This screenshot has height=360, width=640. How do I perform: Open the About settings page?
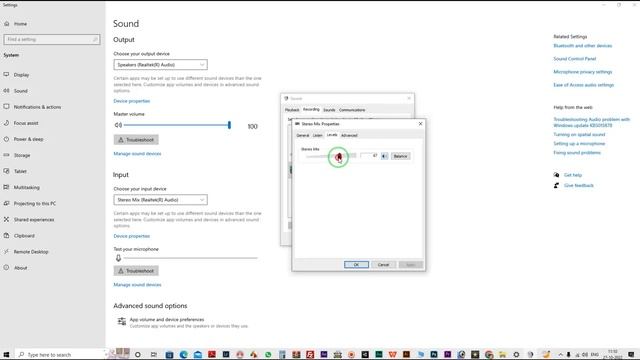pyautogui.click(x=20, y=268)
